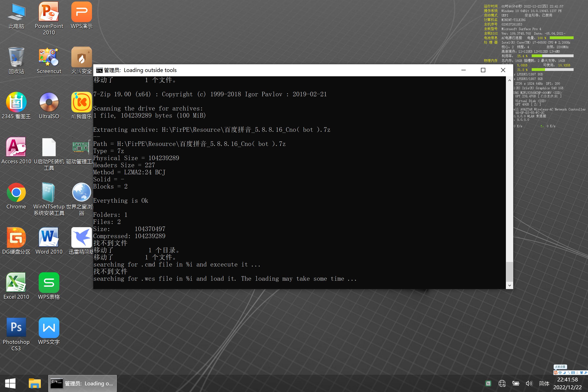Toggle the moon half-width icon on IME bar
588x392 pixels.
pyautogui.click(x=565, y=373)
